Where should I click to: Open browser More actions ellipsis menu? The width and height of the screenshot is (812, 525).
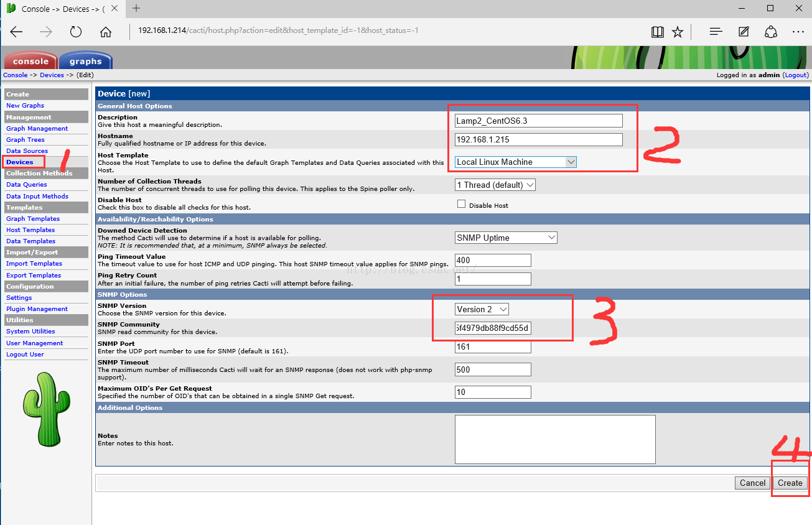point(798,32)
